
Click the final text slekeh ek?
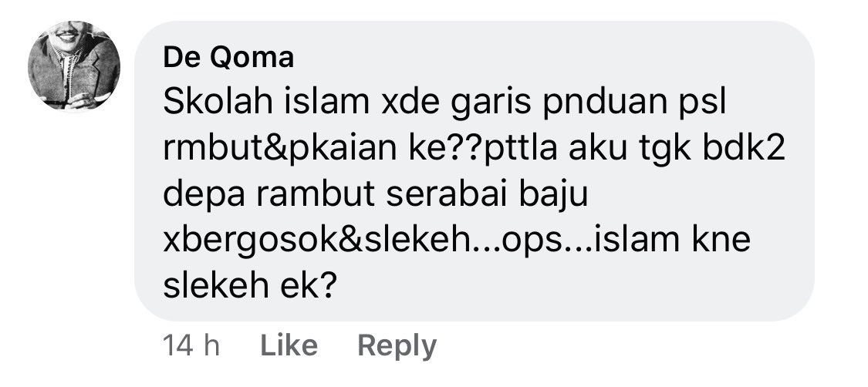pos(250,284)
